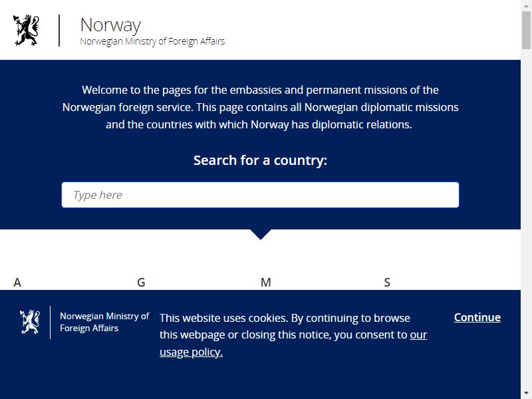Click the downward triangle pointer below search box
Screen dimensions: 532x399
(x=260, y=235)
